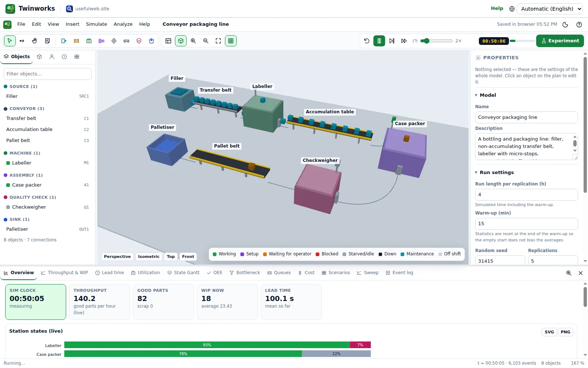Fit the model to the screen
Screen dimensions: 588x368
pos(218,41)
